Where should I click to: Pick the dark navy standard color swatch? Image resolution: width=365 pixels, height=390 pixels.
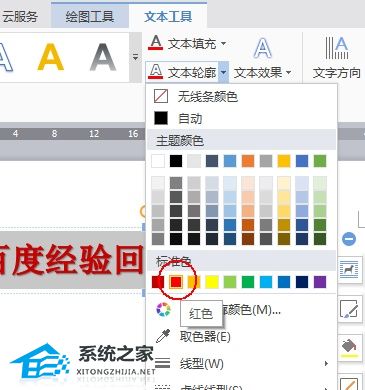[302, 282]
